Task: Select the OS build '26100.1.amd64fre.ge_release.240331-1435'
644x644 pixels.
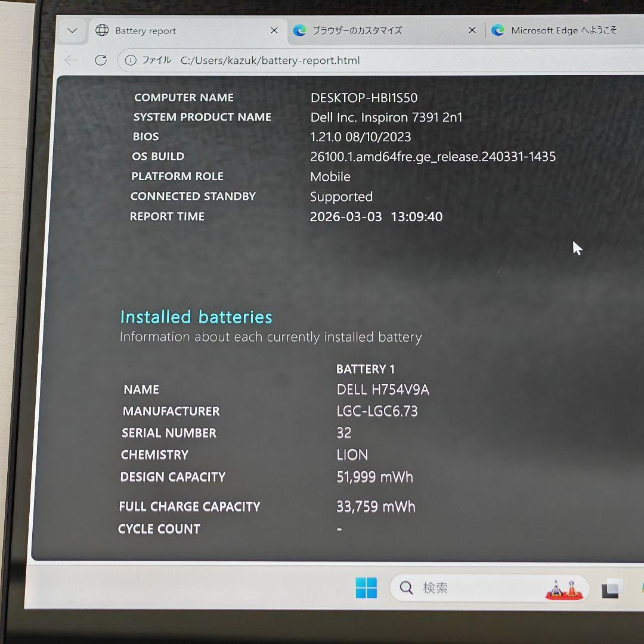Action: [x=433, y=156]
